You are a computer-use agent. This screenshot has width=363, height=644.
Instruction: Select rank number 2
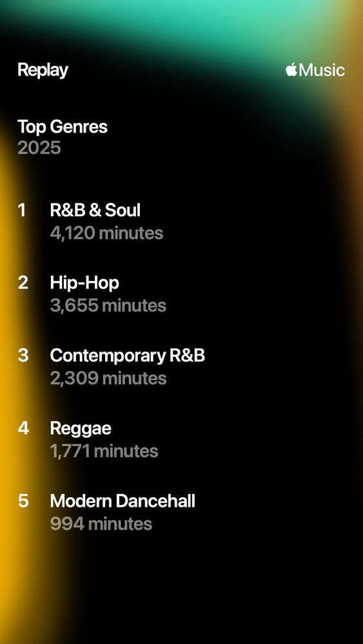pos(23,283)
